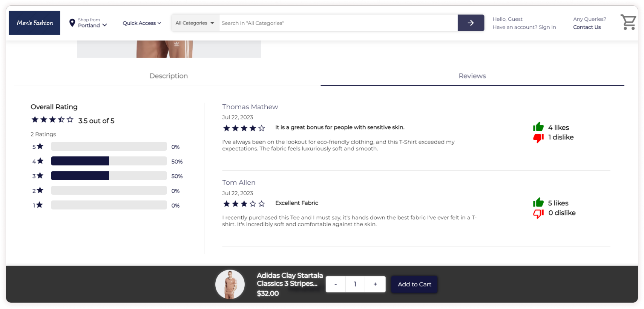Select the Reviews tab
This screenshot has width=644, height=309.
click(x=472, y=76)
